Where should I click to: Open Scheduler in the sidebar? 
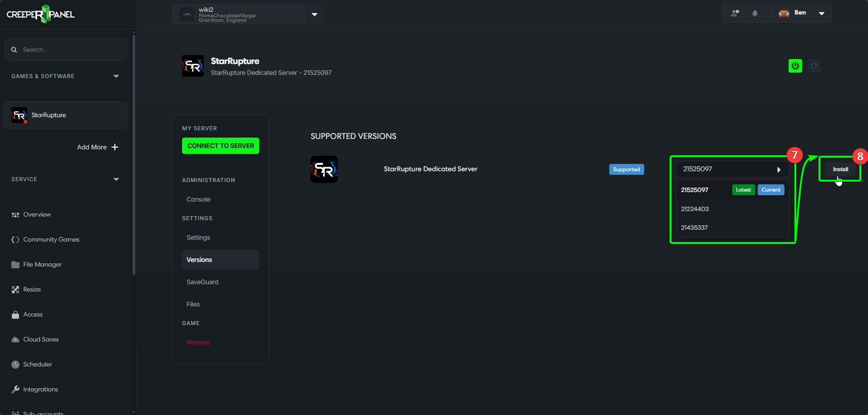pyautogui.click(x=37, y=364)
